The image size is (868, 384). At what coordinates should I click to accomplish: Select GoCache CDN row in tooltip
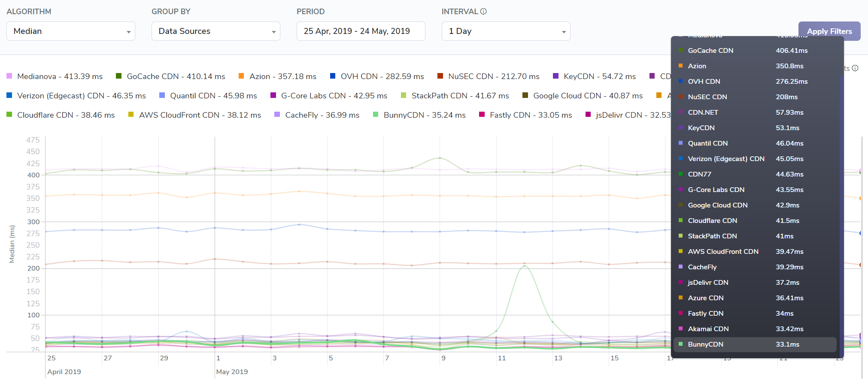[755, 51]
